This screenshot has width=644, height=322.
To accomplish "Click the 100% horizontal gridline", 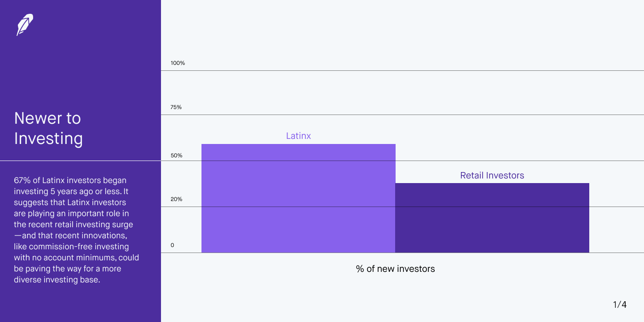I will tap(402, 70).
